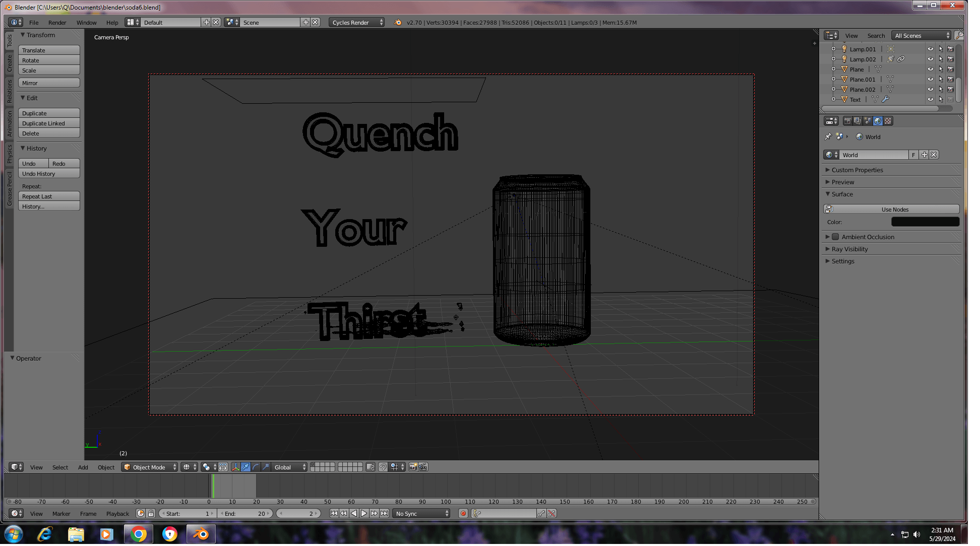Open the world surface Color swatch
The height and width of the screenshot is (546, 980).
click(x=925, y=222)
